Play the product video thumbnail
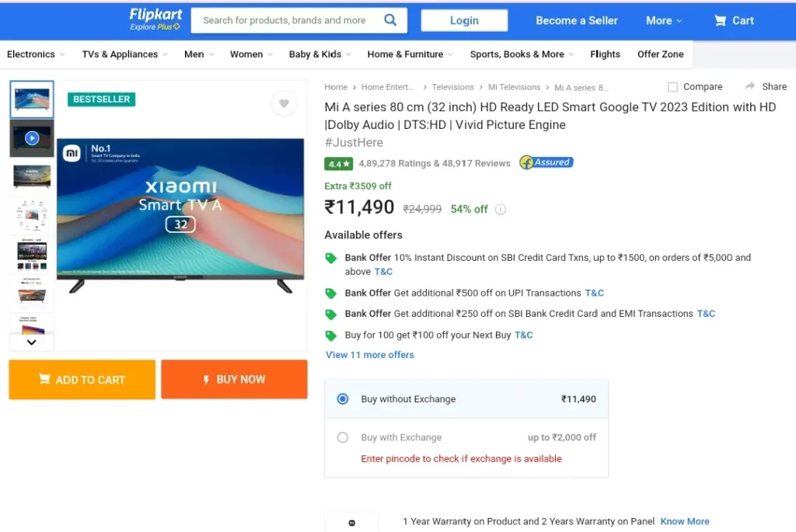This screenshot has height=532, width=796. [x=31, y=138]
